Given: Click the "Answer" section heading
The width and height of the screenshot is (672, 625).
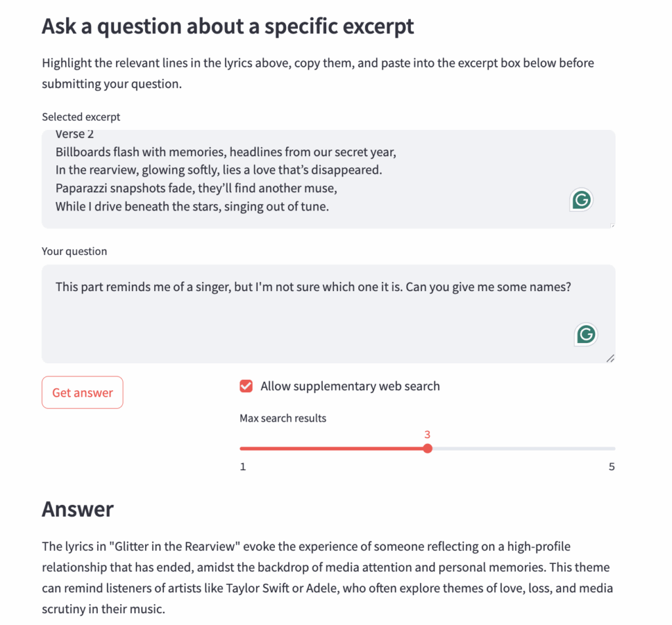Looking at the screenshot, I should point(77,509).
